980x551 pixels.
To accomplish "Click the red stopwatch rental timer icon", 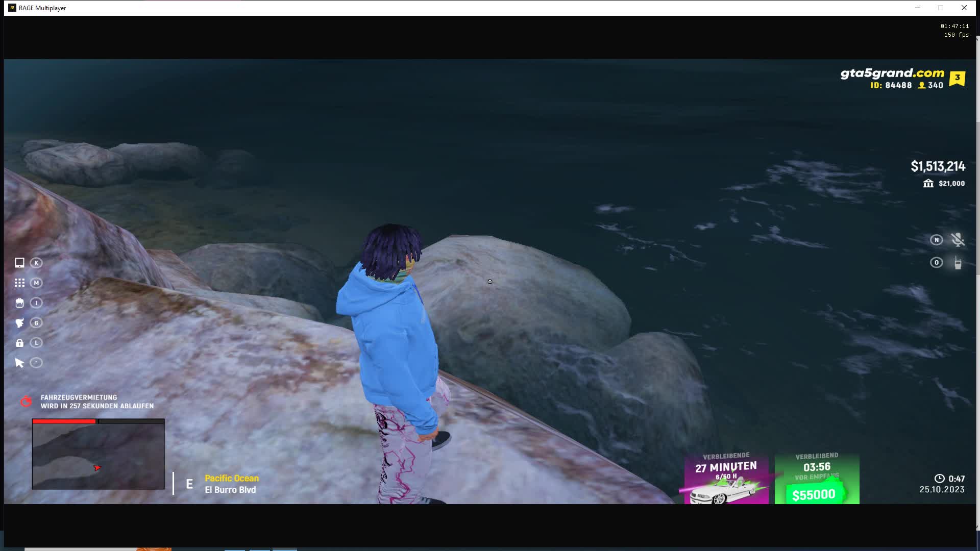I will [26, 402].
